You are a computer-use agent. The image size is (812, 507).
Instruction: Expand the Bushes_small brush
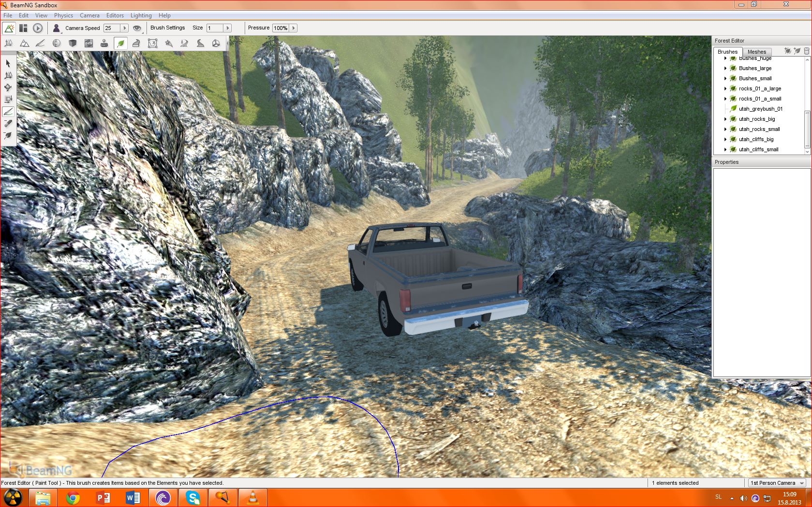pos(725,78)
